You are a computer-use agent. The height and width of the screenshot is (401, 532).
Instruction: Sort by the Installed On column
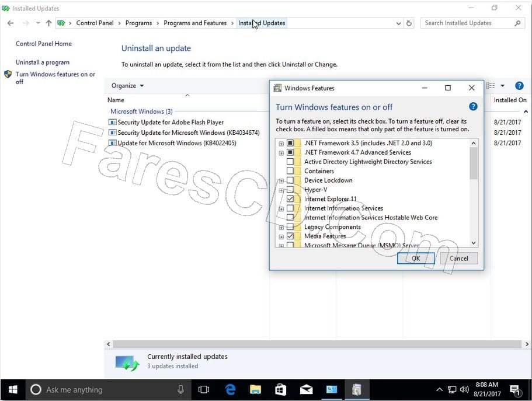(x=510, y=100)
